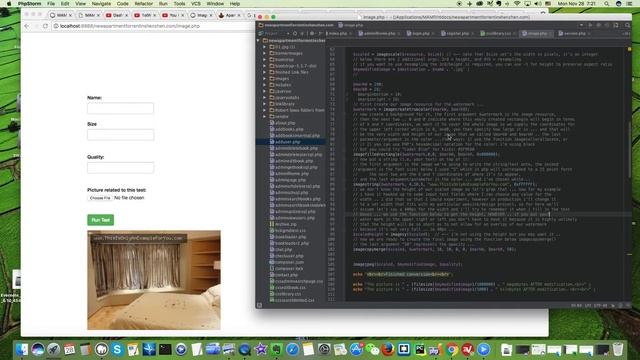
Task: Click the PhpStorm tool window toggle icon bottom-left
Action: point(259,305)
